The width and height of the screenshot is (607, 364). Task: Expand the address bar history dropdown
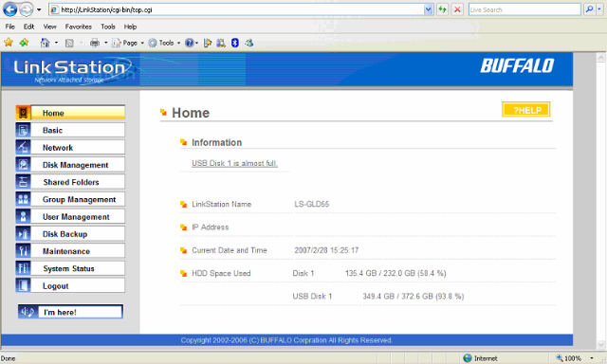[428, 9]
